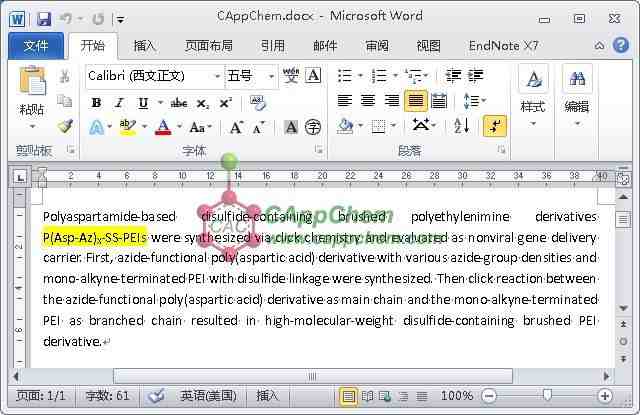Apply red font color A
This screenshot has width=640, height=415.
coord(163,128)
